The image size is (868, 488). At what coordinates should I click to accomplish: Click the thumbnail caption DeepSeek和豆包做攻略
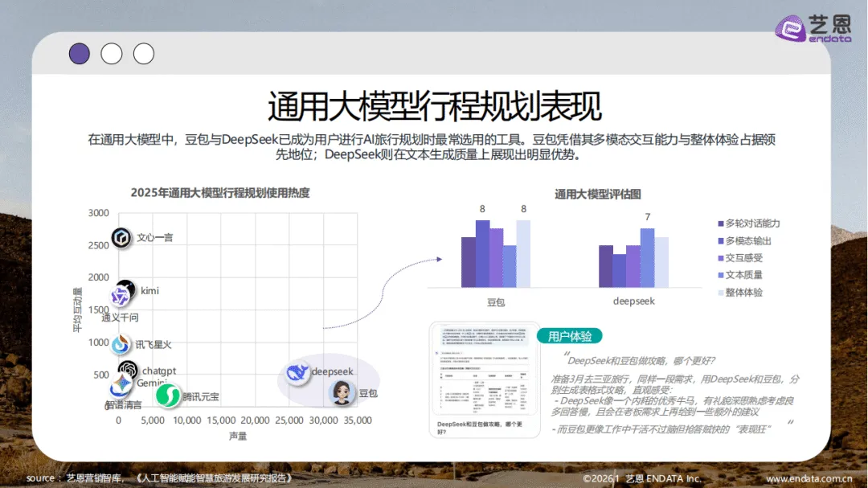tap(479, 428)
